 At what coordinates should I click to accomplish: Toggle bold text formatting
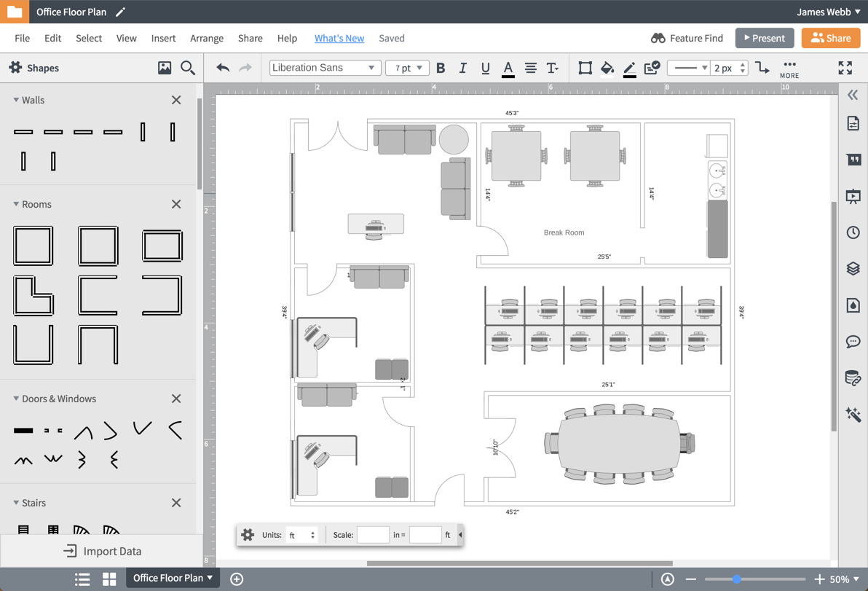[x=441, y=68]
